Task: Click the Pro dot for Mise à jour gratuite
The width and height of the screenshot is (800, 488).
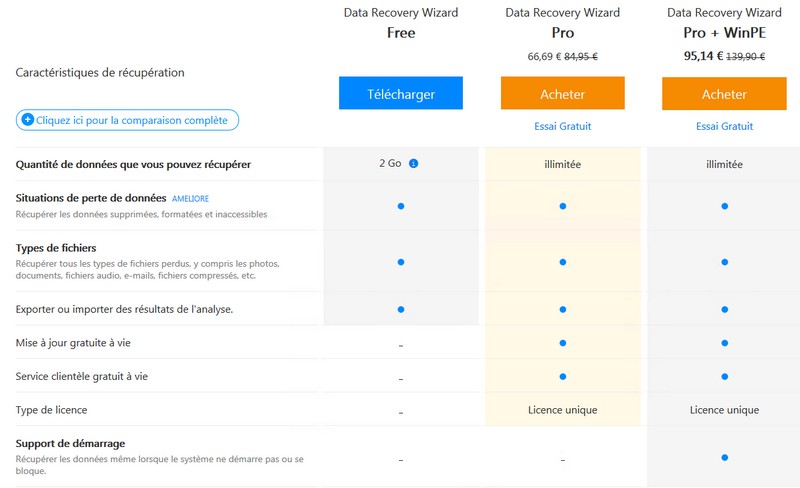Action: click(x=563, y=343)
